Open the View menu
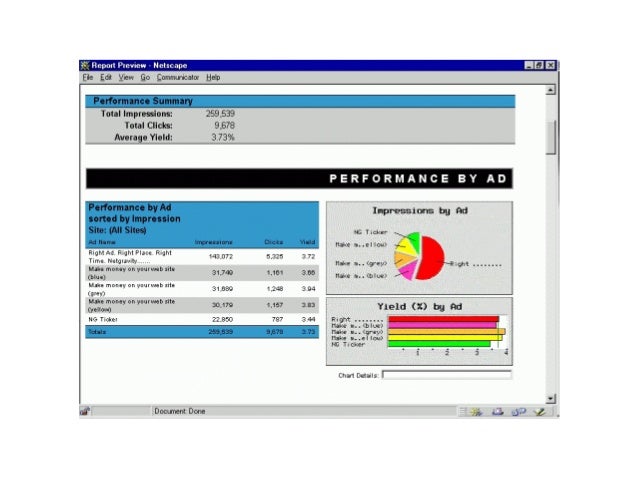 pyautogui.click(x=126, y=77)
